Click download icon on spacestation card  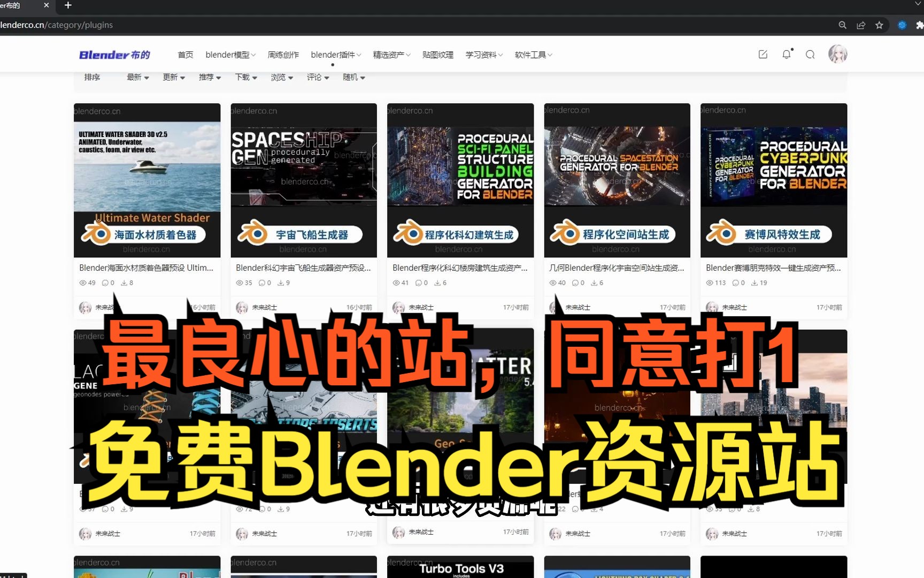click(x=594, y=283)
